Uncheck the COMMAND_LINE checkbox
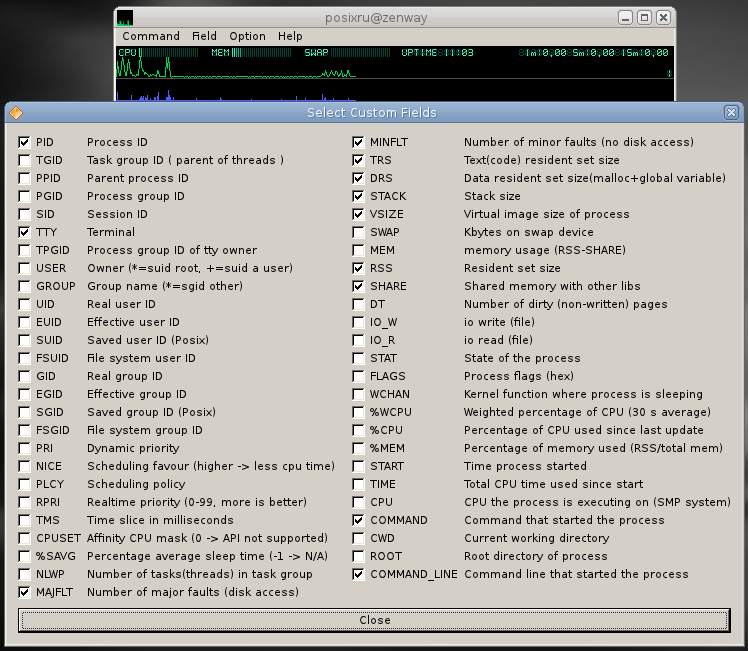The width and height of the screenshot is (748, 651). click(358, 574)
